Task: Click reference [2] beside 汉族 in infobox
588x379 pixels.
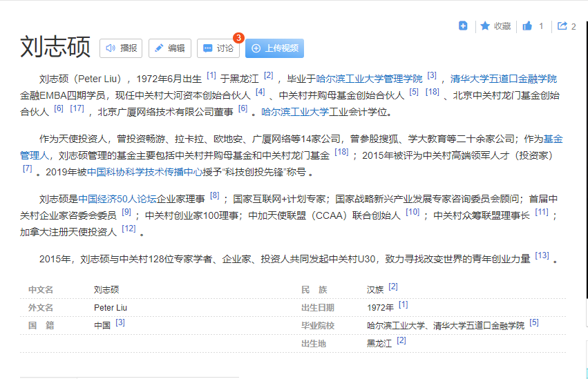Action: tap(393, 286)
